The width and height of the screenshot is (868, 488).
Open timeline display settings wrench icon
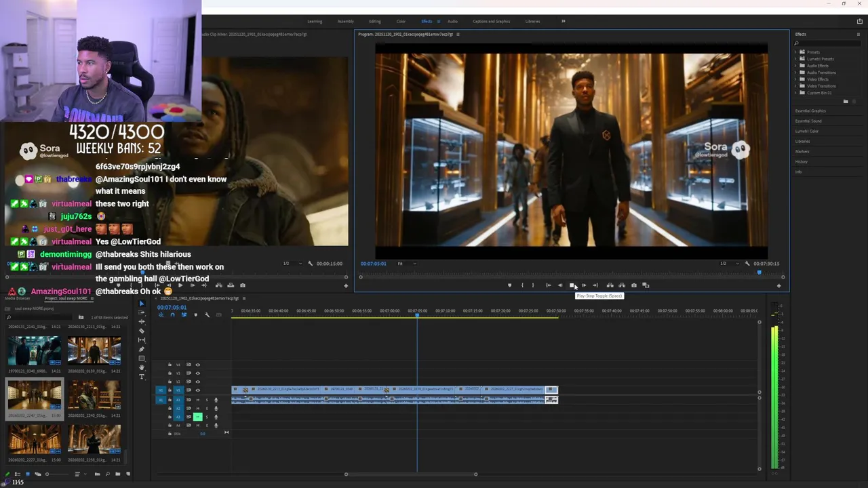pos(208,315)
